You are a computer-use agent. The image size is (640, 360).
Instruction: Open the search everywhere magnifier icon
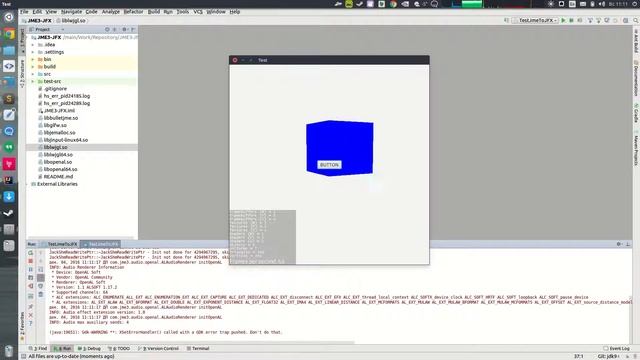[636, 20]
